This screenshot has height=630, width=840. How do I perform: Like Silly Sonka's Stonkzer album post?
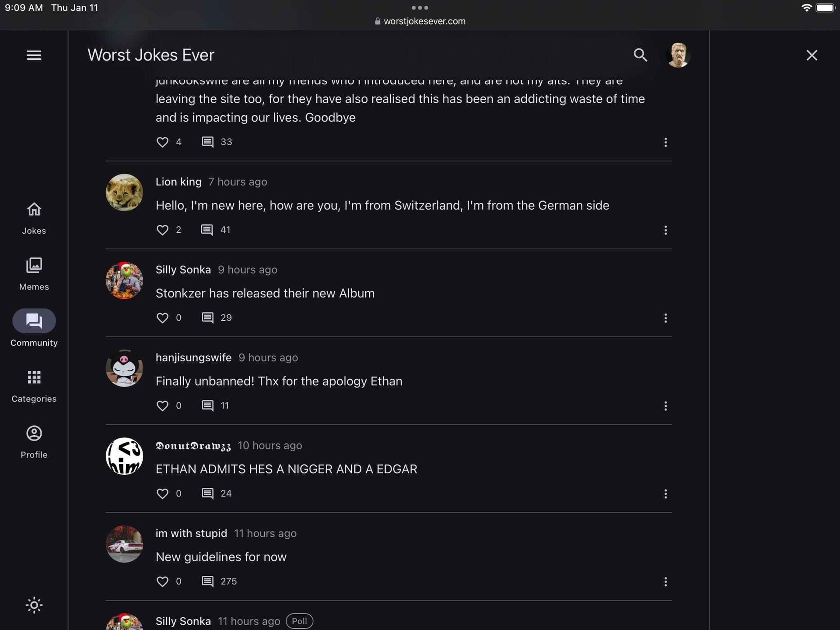[162, 318]
